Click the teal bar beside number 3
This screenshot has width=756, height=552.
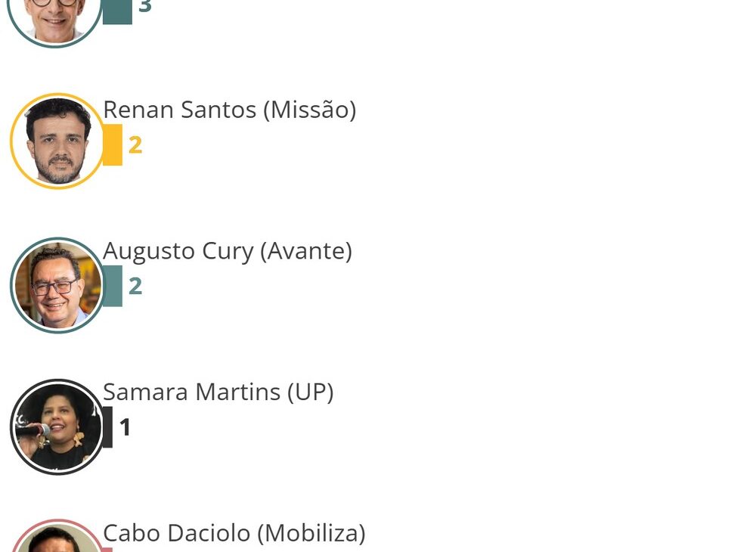tap(117, 11)
